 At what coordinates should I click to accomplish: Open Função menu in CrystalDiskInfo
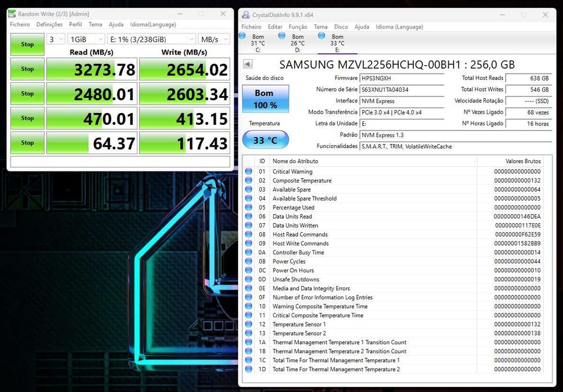[298, 27]
